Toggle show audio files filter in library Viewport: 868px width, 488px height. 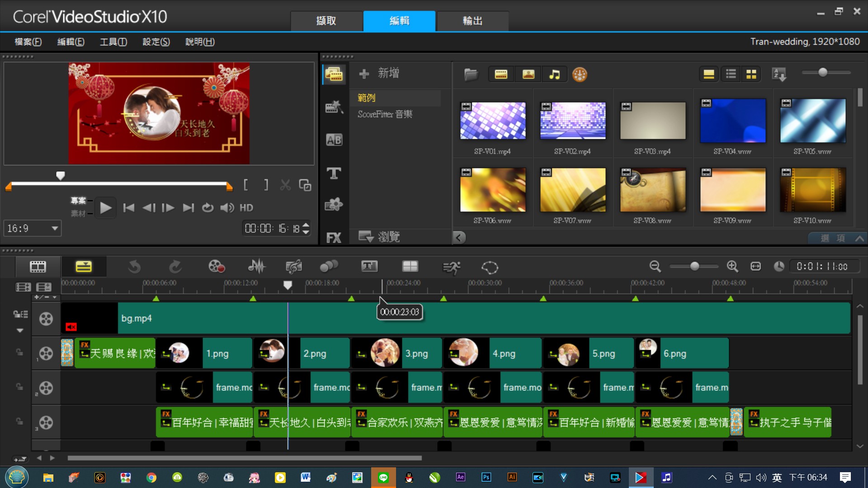[x=554, y=74]
